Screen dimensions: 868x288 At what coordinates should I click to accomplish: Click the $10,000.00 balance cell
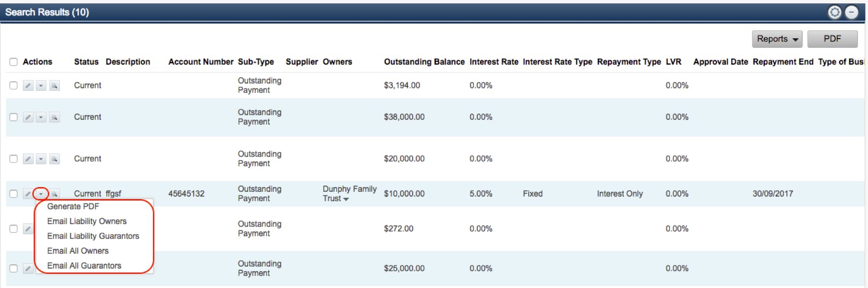(404, 194)
